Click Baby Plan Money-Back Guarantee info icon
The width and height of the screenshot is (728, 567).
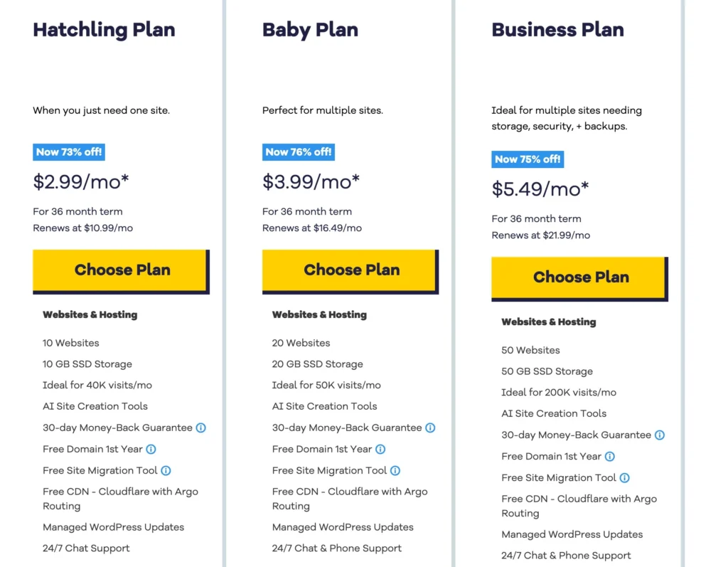pos(429,428)
